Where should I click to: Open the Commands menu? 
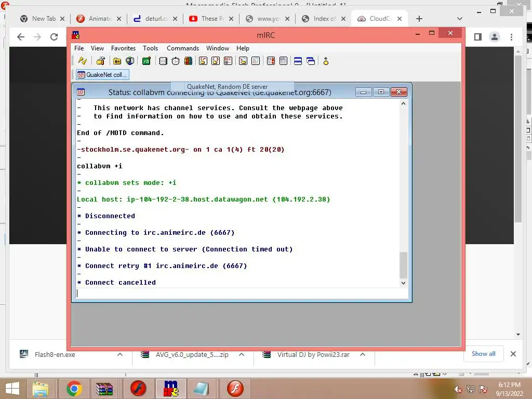(x=183, y=48)
